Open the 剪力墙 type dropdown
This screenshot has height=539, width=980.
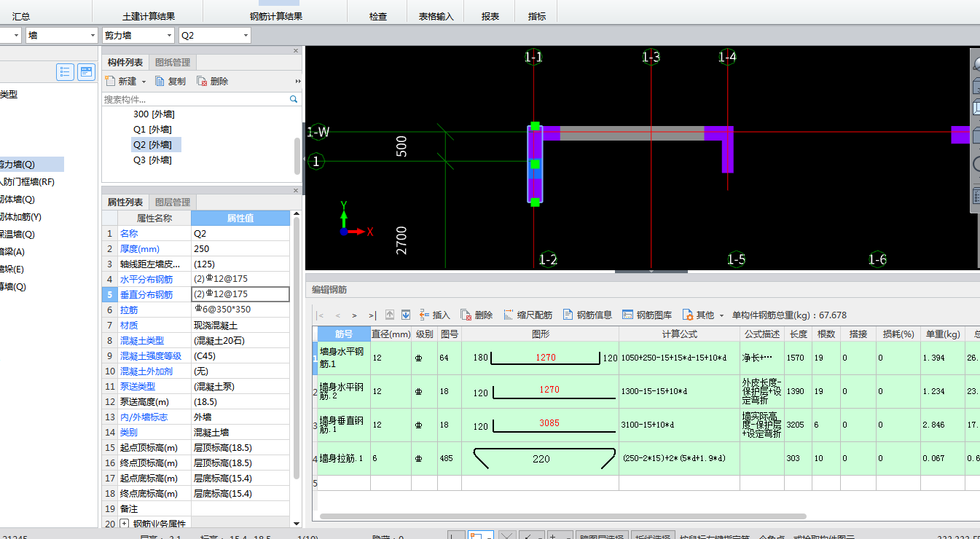(169, 35)
